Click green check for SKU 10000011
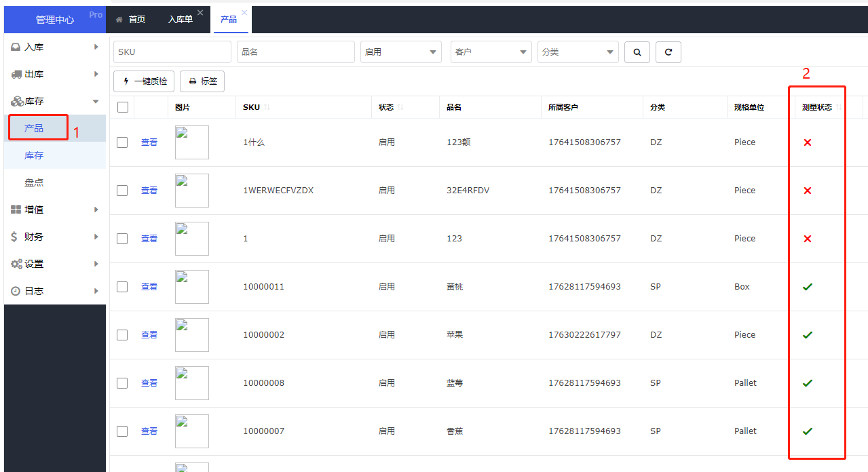 (x=808, y=287)
